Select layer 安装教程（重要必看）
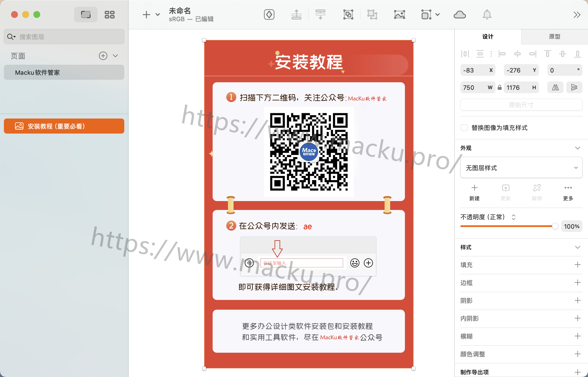The image size is (588, 377). pyautogui.click(x=64, y=126)
